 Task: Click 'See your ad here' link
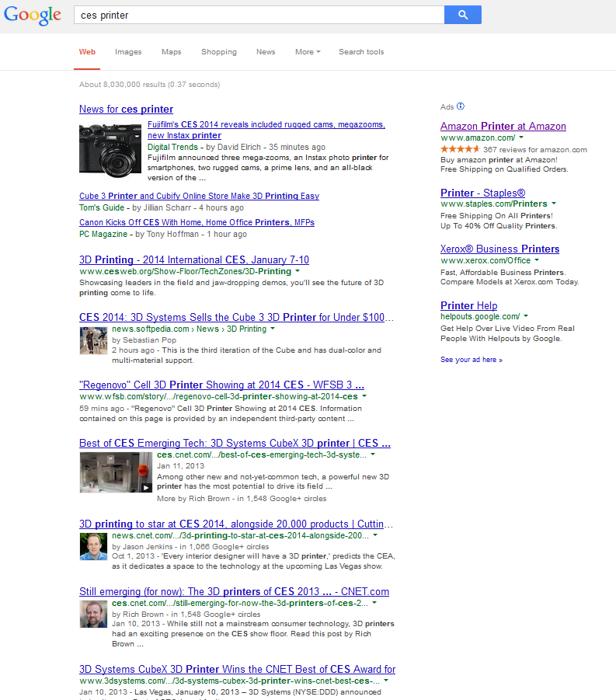coord(471,360)
